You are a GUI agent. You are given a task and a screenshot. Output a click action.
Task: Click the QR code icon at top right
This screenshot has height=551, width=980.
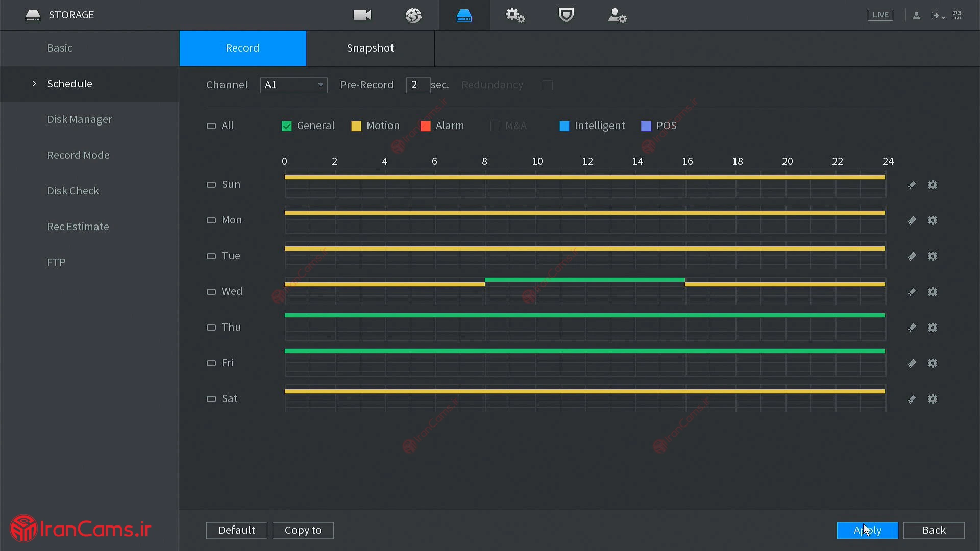coord(957,15)
